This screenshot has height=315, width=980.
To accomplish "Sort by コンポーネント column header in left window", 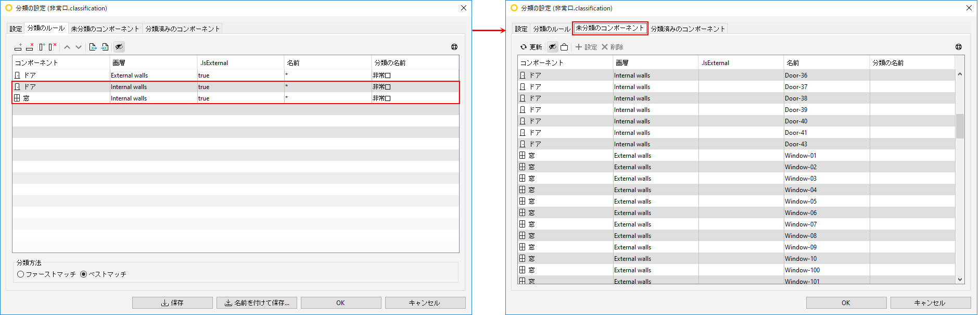I will 61,62.
